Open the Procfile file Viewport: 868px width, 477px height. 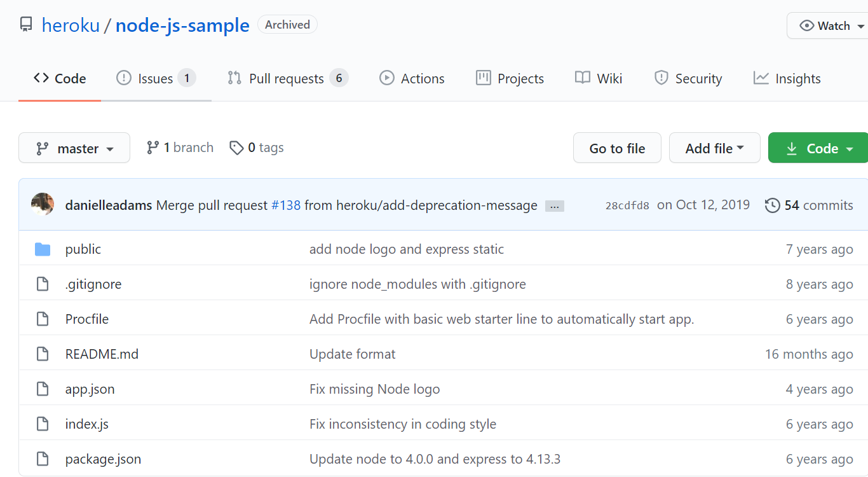87,319
